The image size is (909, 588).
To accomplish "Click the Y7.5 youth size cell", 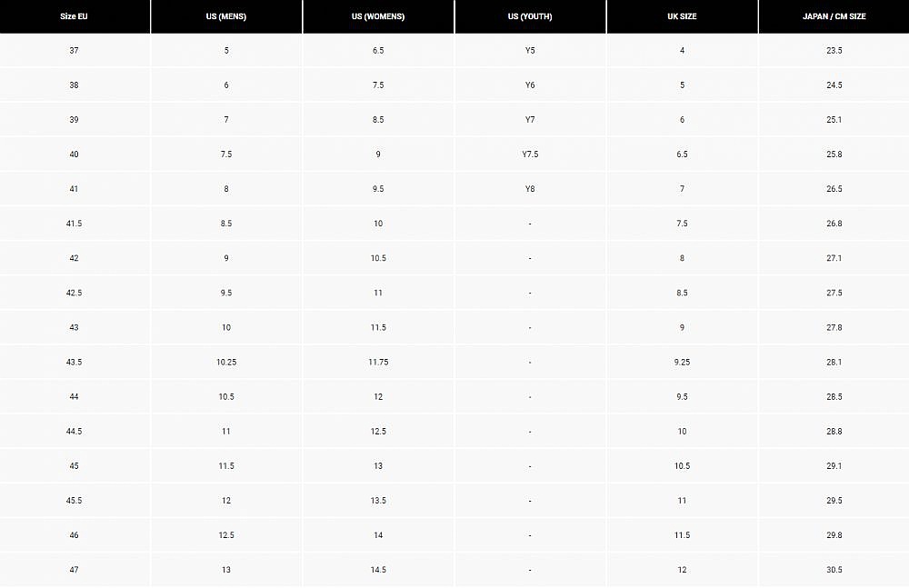I will [x=530, y=154].
